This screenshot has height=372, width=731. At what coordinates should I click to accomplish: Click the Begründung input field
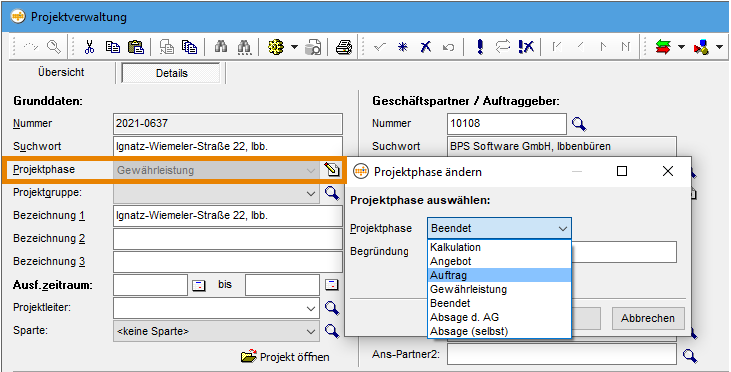pos(624,252)
